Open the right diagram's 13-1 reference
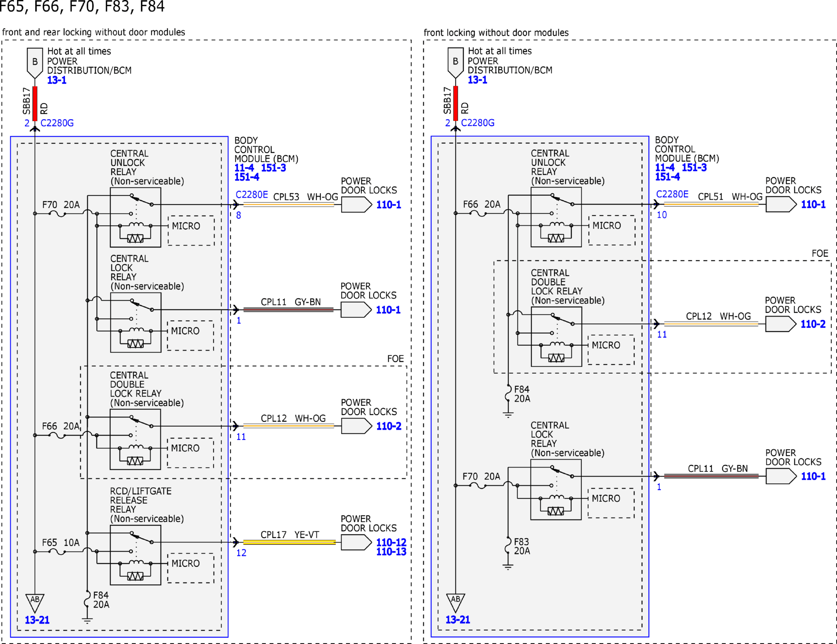The height and width of the screenshot is (644, 837). [x=477, y=80]
